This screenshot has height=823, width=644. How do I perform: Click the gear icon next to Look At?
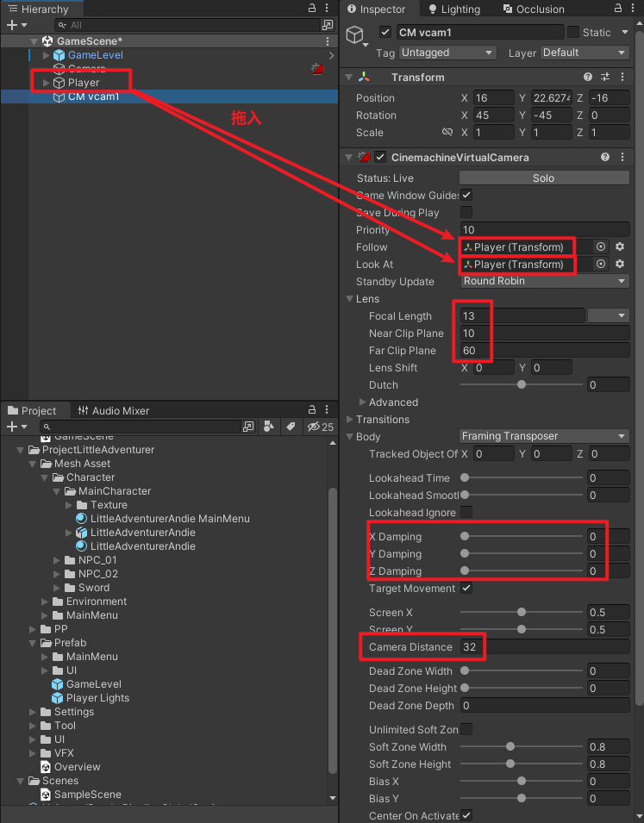pyautogui.click(x=619, y=265)
